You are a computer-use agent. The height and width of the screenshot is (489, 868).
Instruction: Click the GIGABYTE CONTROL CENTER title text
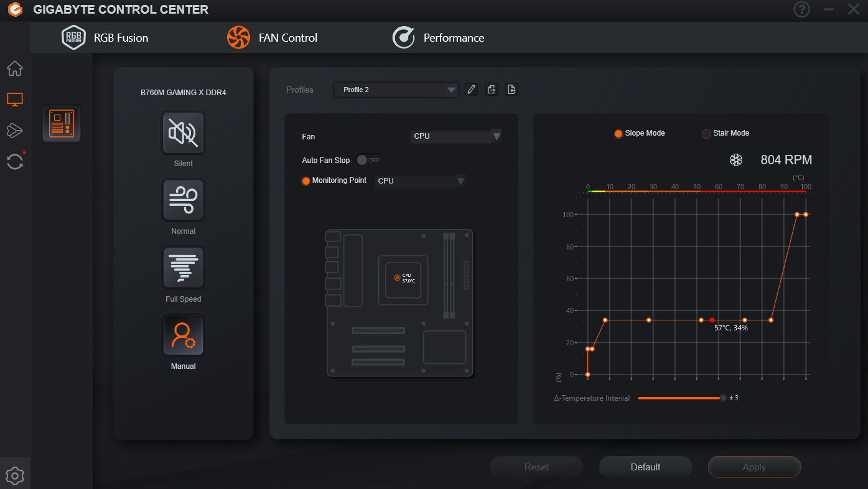click(121, 10)
